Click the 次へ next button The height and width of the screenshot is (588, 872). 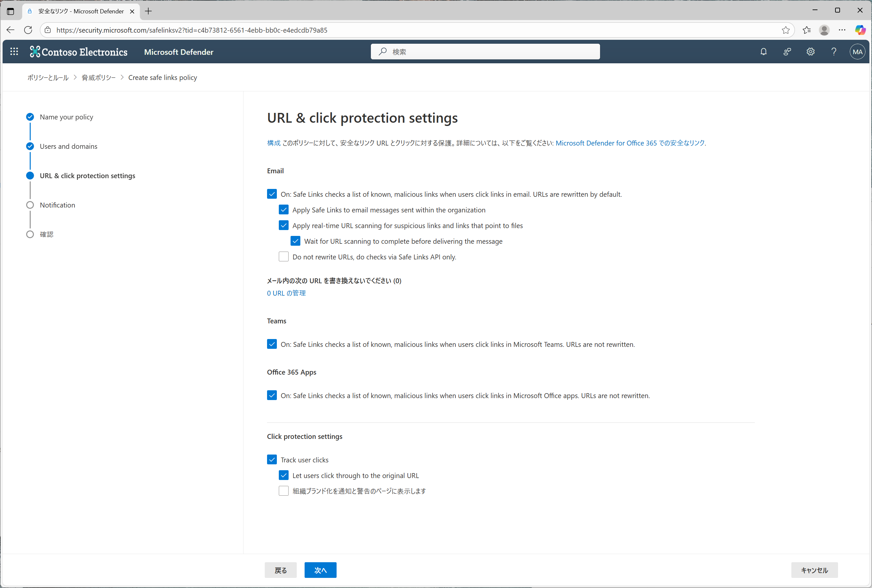pos(320,570)
